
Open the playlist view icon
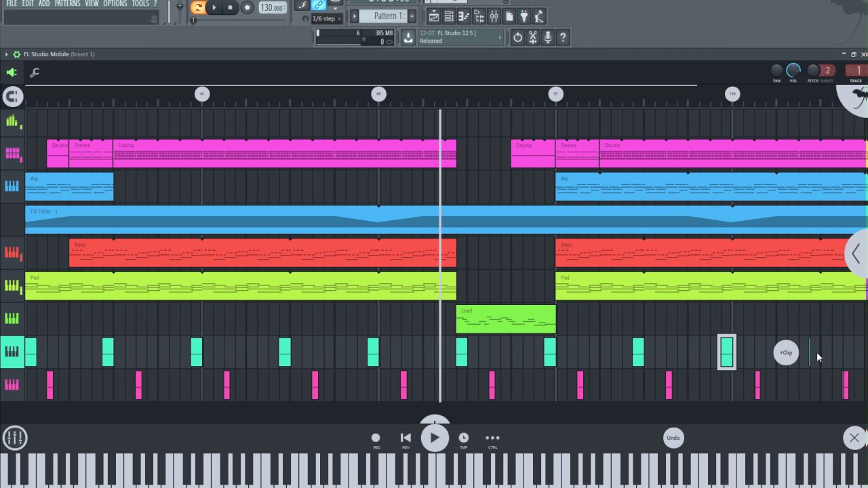434,16
